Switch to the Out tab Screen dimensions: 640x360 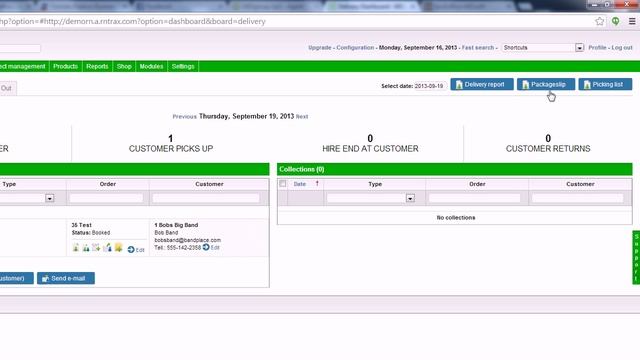coord(7,88)
